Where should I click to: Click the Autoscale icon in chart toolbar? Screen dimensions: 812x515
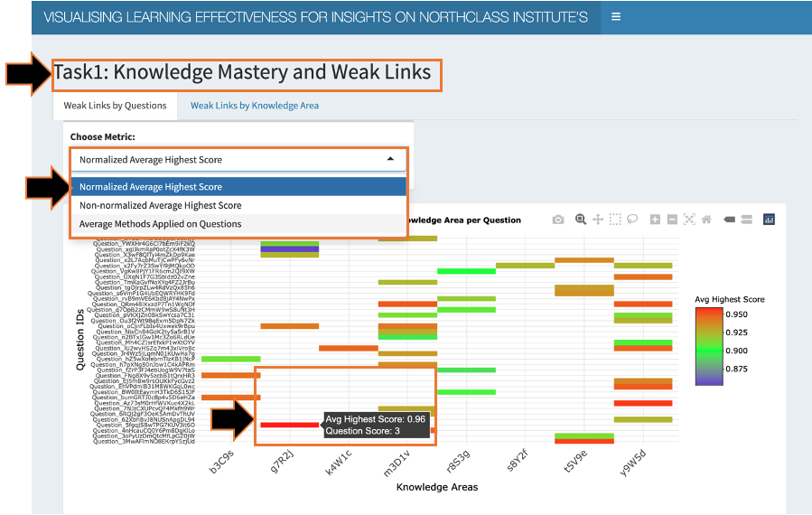pos(689,220)
